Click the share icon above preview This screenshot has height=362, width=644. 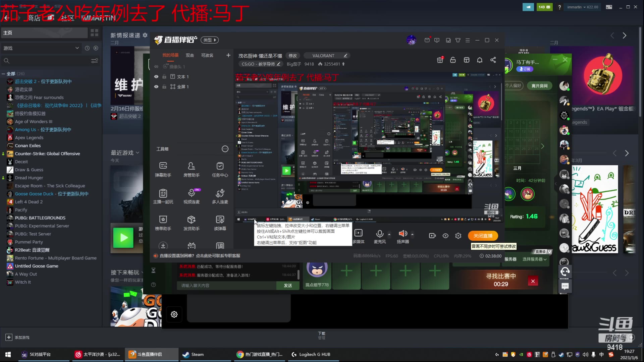[x=493, y=60]
